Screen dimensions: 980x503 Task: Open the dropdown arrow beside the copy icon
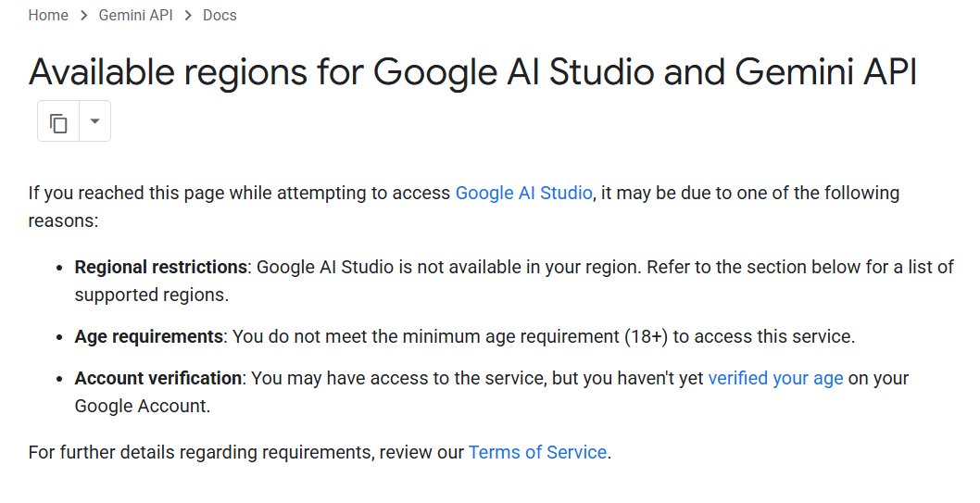click(94, 122)
